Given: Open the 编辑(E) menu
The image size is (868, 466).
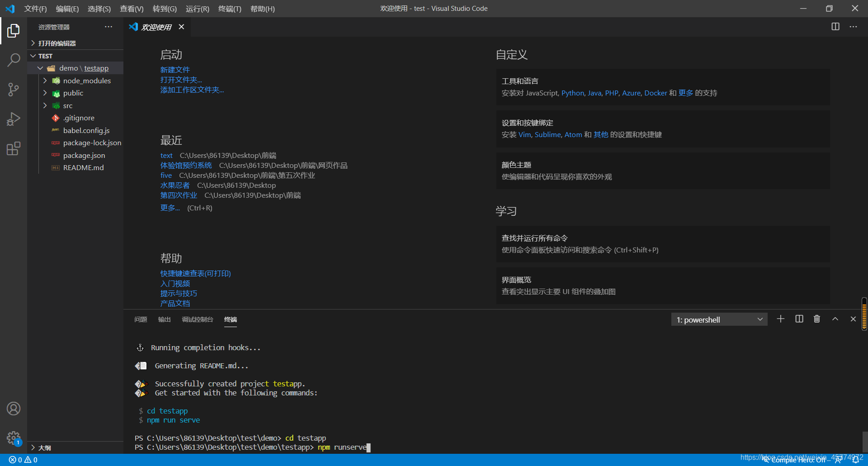Looking at the screenshot, I should click(67, 9).
